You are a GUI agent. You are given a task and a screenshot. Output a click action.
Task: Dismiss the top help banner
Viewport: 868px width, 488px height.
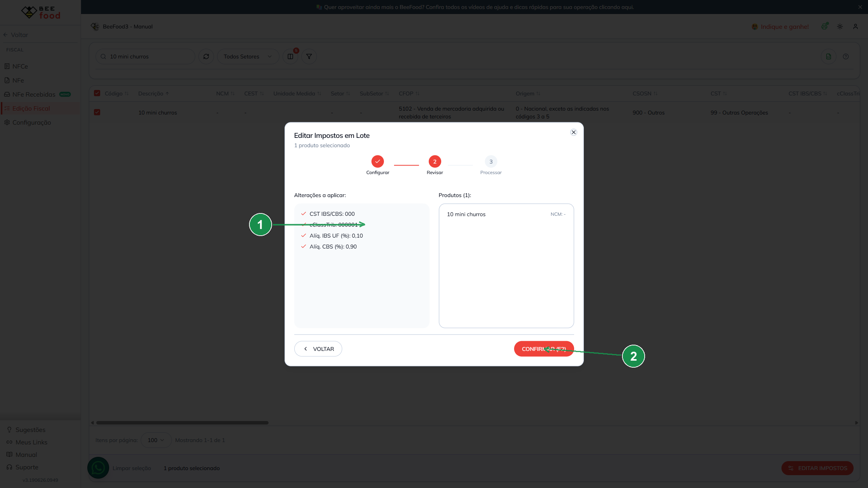860,7
